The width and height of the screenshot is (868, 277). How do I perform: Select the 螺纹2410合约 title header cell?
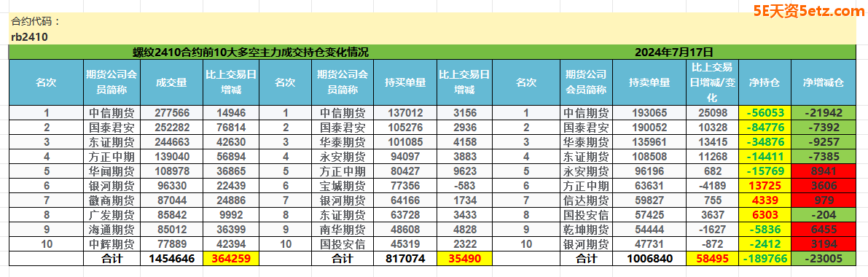250,52
